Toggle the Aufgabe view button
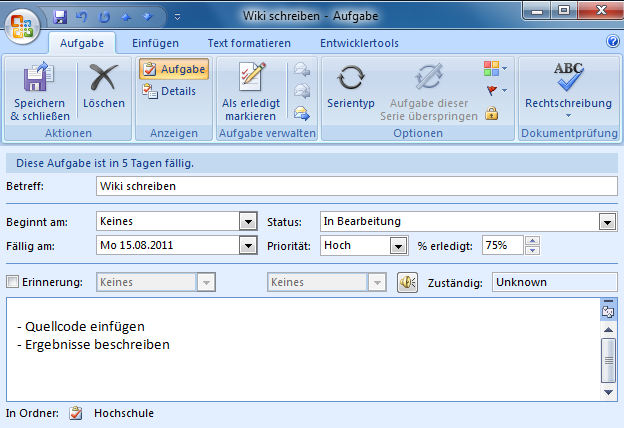Image resolution: width=624 pixels, height=428 pixels. pos(173,69)
